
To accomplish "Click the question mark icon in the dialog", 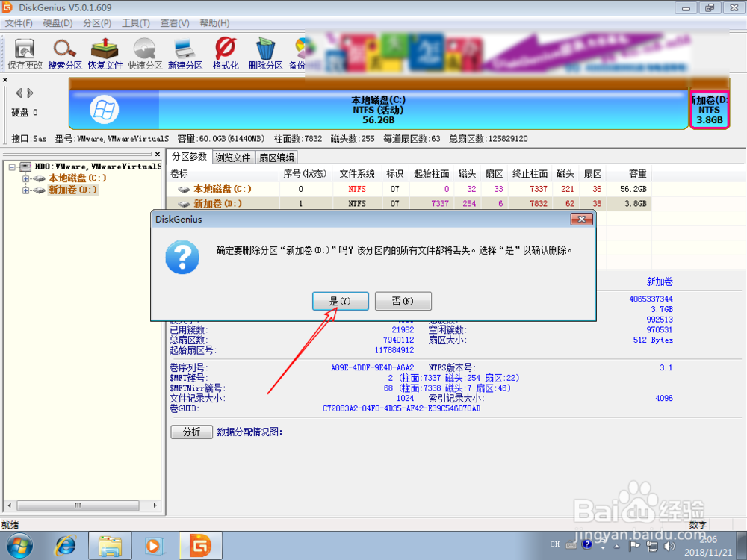I will 182,257.
